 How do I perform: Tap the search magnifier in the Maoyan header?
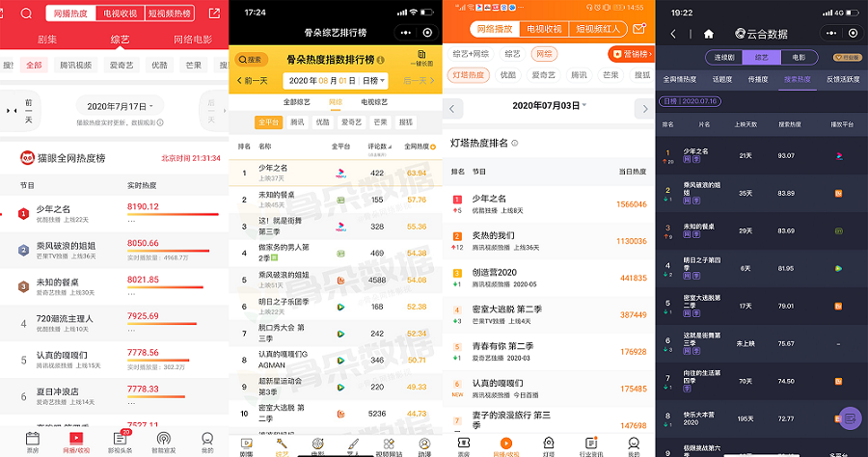[26, 13]
